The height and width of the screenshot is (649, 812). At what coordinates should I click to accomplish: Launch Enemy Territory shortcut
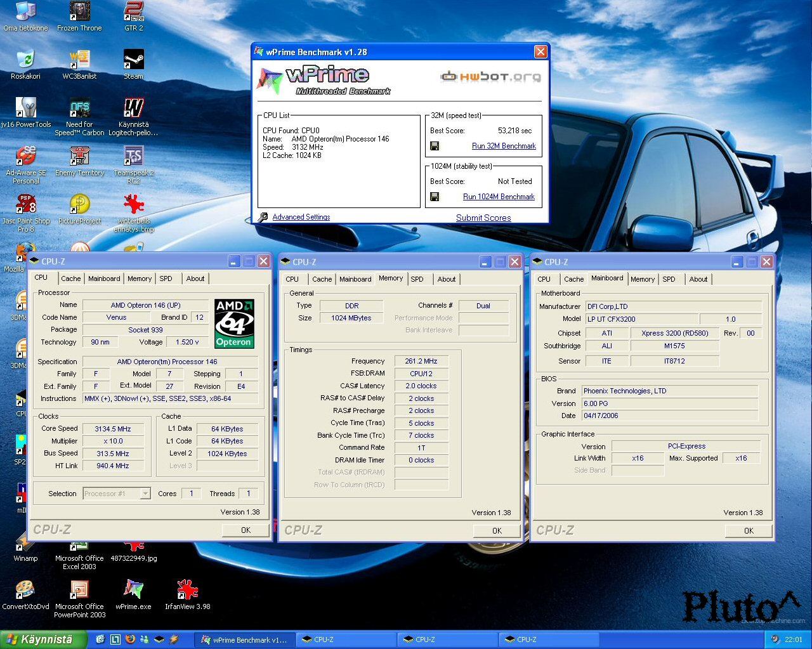[x=79, y=161]
